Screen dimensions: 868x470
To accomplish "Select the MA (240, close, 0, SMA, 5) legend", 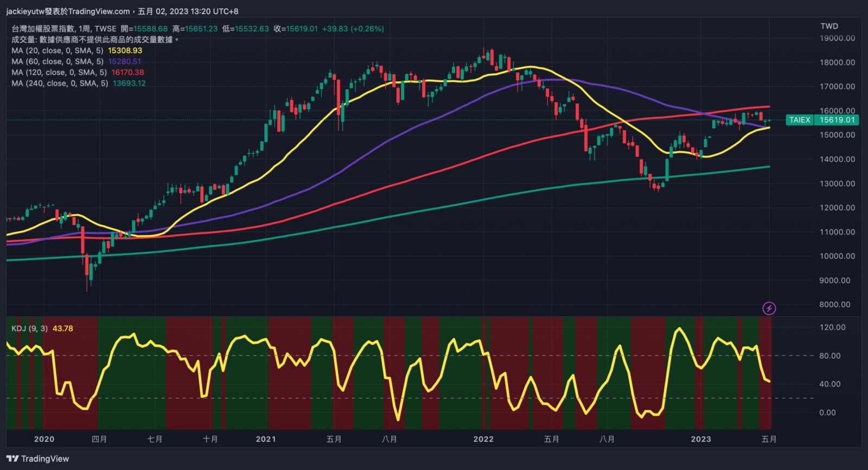I will [x=60, y=83].
